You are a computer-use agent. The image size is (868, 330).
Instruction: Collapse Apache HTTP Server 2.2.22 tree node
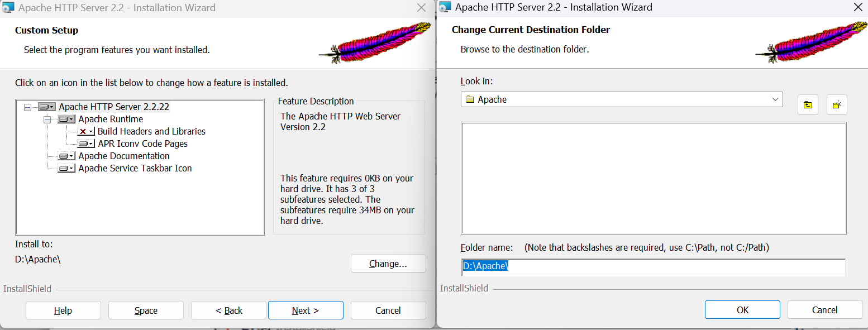pyautogui.click(x=27, y=107)
